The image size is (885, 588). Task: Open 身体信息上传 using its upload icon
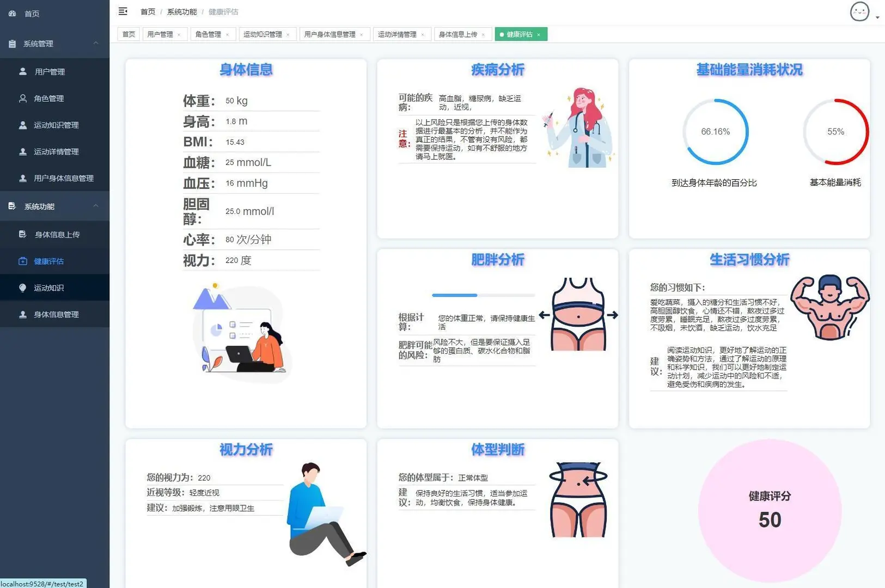click(22, 234)
